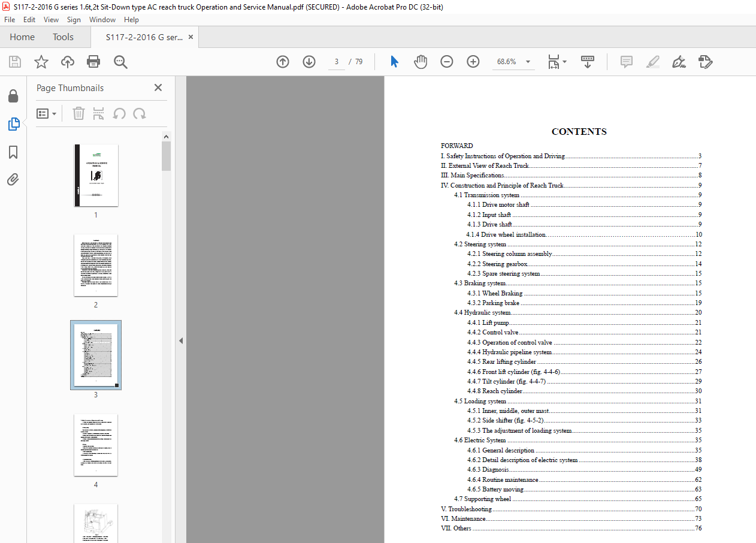This screenshot has width=756, height=543.
Task: Open the Sign menu
Action: [74, 20]
